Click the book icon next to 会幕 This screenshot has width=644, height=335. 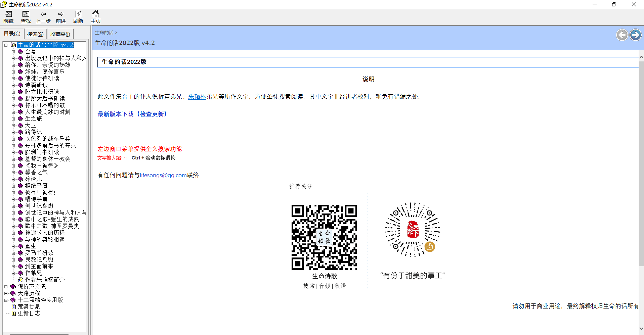coord(20,51)
